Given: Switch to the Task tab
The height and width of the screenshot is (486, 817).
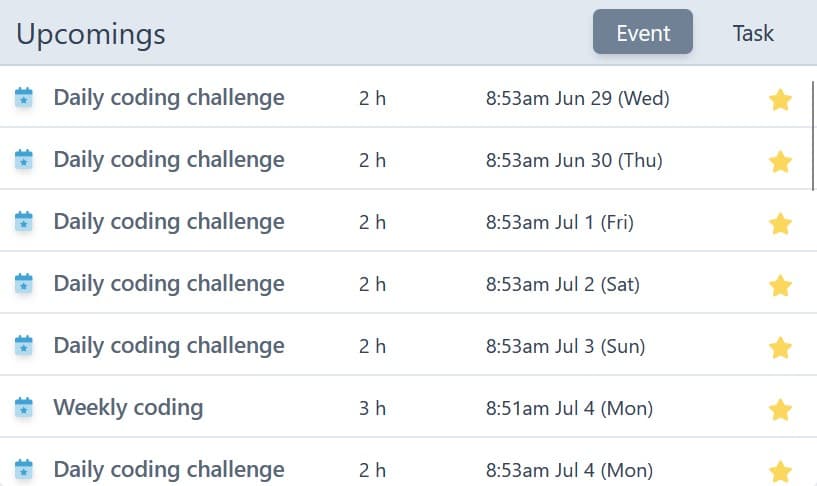Looking at the screenshot, I should click(x=753, y=33).
